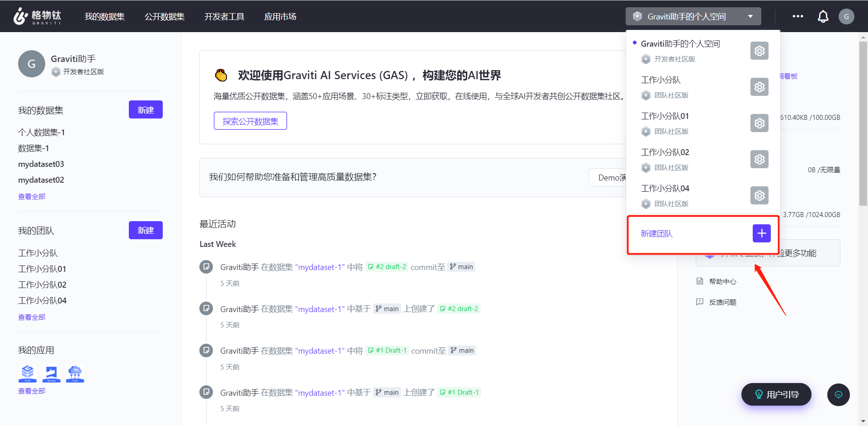The height and width of the screenshot is (426, 868).
Task: Open the three-dot more menu
Action: coord(798,16)
